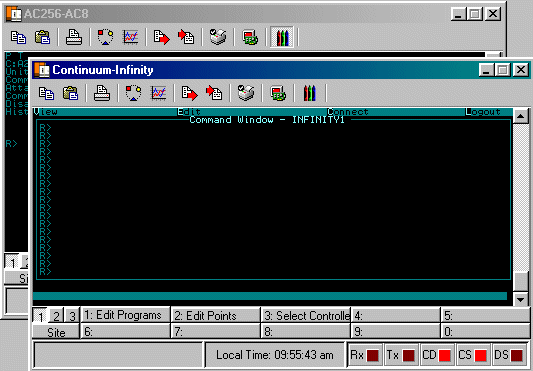This screenshot has width=533, height=371.
Task: Click the empty '8:' function button
Action: tap(306, 331)
